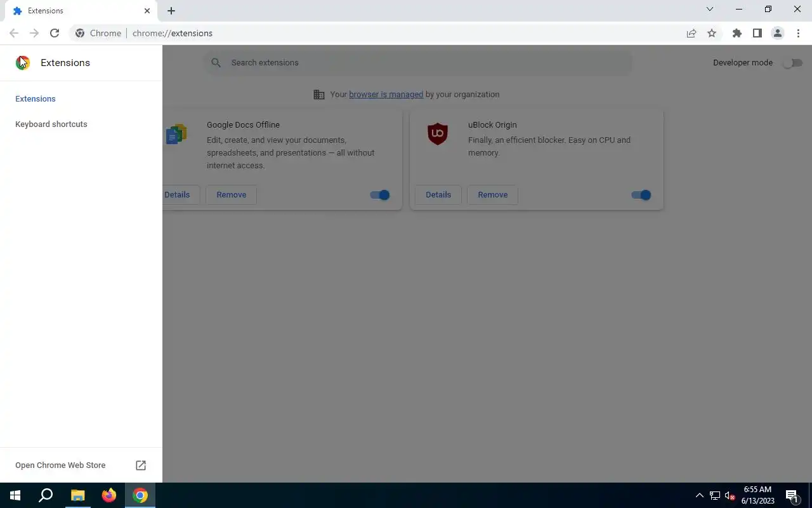Viewport: 812px width, 508px height.
Task: Click the taskbar clock showing 6:55 AM
Action: coord(758,495)
